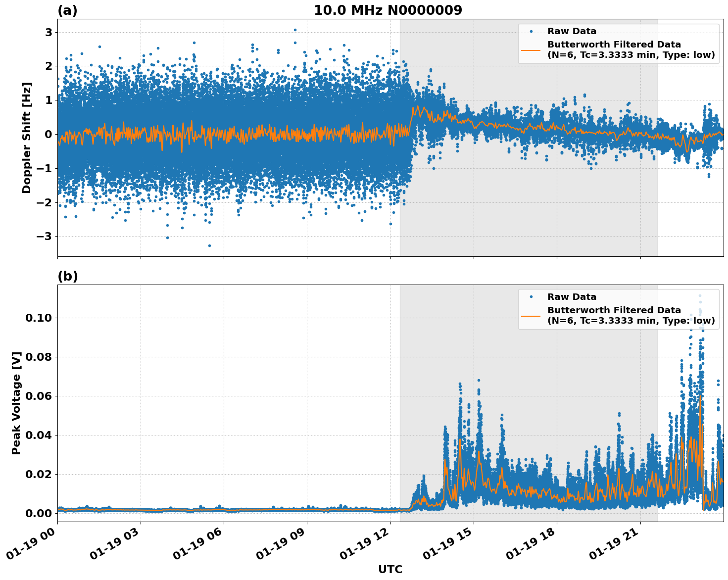Click the panel label (b)
This screenshot has height=580, width=728.
(67, 276)
